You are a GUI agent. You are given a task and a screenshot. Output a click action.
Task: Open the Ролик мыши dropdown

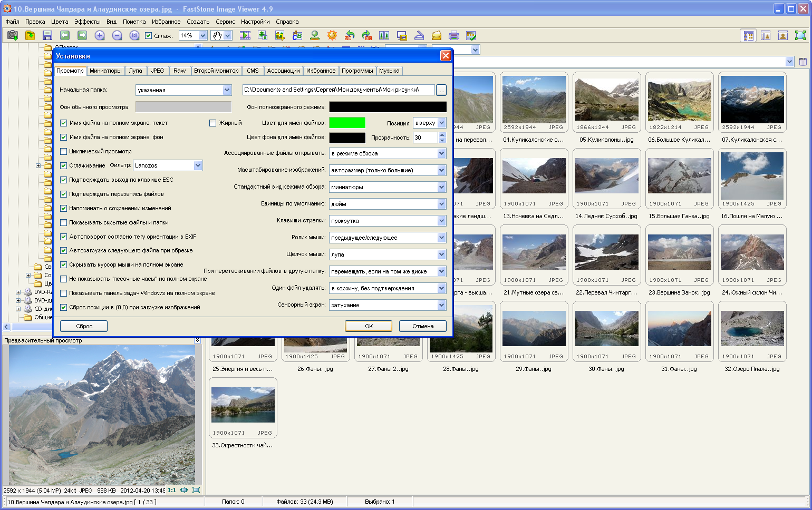[x=441, y=238]
